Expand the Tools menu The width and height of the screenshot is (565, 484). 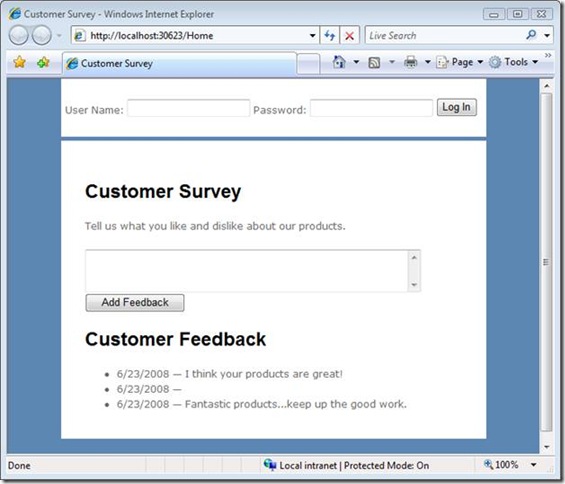(513, 62)
